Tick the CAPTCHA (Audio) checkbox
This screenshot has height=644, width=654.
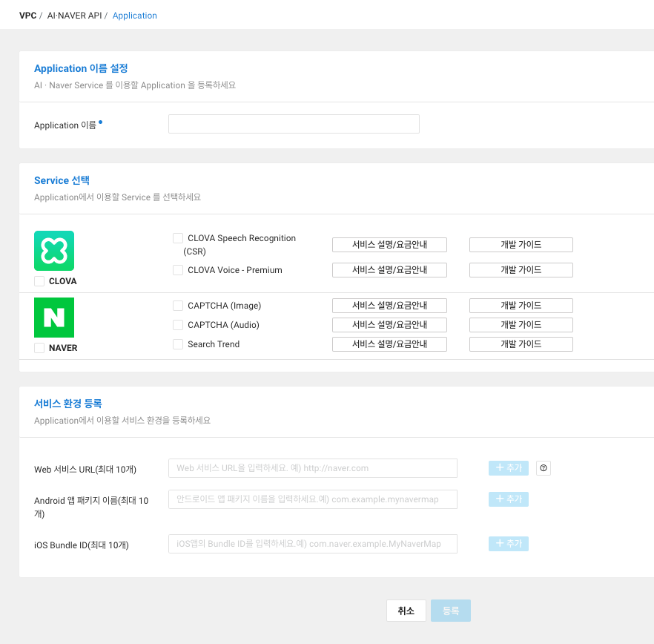point(178,325)
